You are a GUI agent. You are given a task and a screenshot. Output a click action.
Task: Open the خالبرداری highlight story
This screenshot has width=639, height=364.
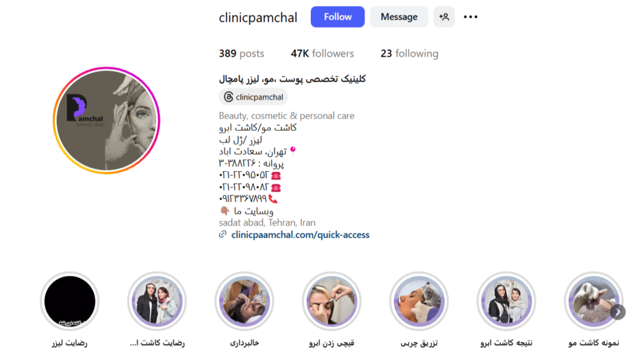[x=245, y=301]
